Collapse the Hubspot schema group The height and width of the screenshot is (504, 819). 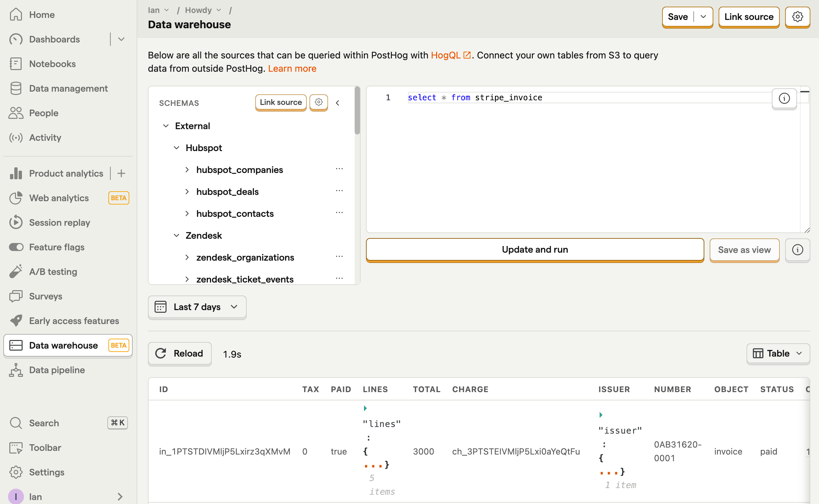pos(177,147)
